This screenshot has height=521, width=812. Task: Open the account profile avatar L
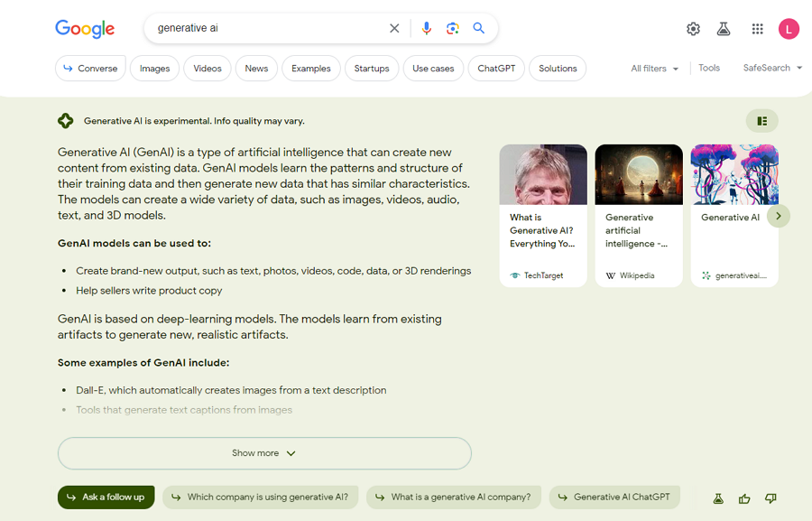789,29
